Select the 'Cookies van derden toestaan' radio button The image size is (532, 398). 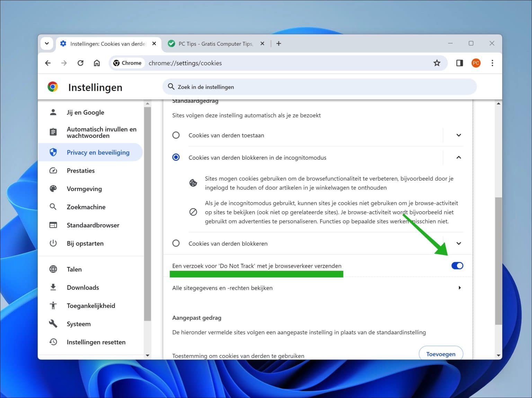click(176, 135)
